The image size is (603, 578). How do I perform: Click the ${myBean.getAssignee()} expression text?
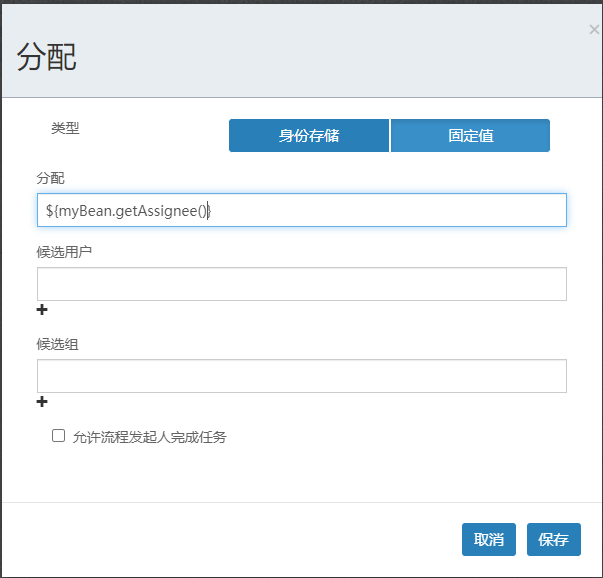pyautogui.click(x=127, y=210)
